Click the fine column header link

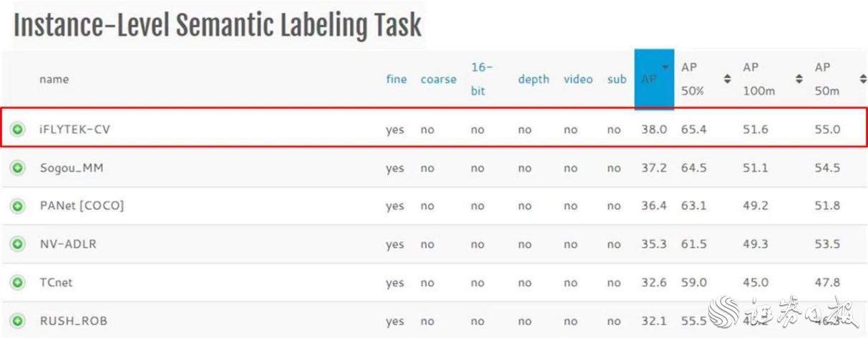click(396, 79)
